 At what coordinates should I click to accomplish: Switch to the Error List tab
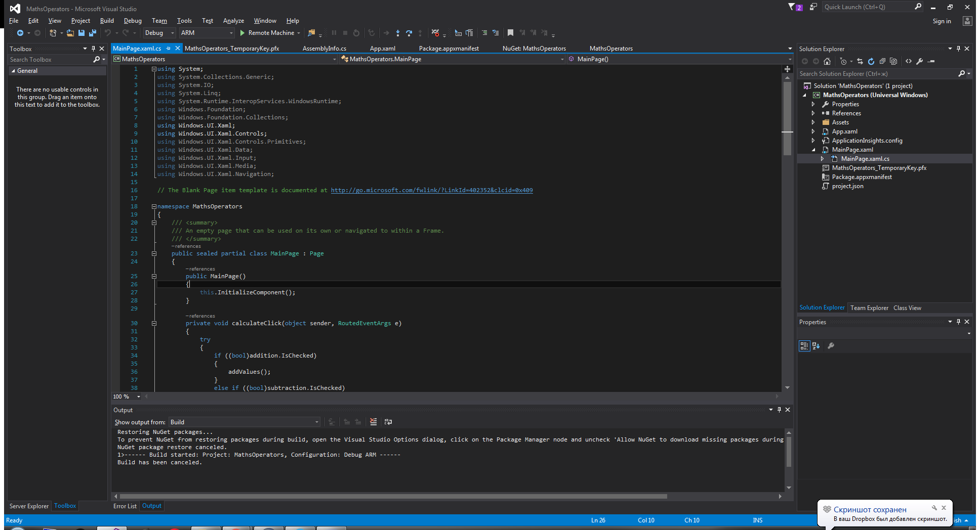pyautogui.click(x=125, y=506)
